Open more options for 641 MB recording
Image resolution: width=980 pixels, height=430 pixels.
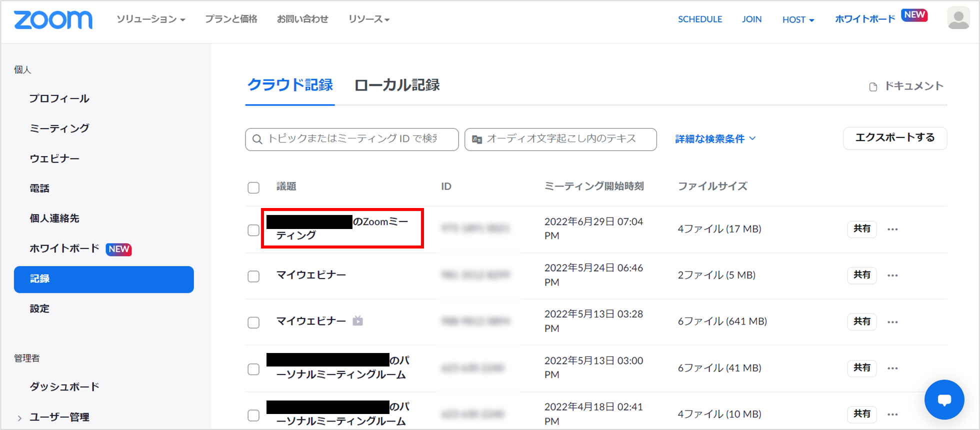[x=892, y=322]
